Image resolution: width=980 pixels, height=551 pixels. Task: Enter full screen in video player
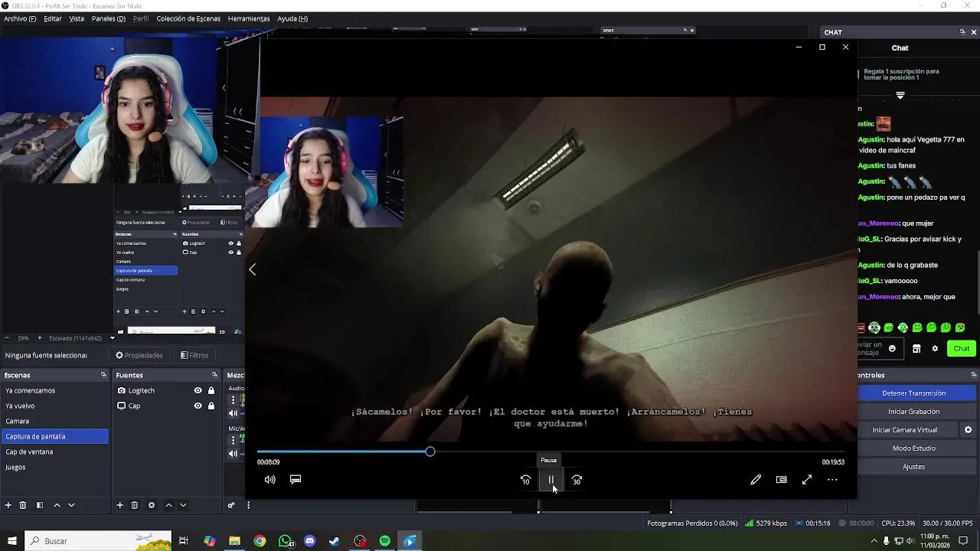point(807,480)
